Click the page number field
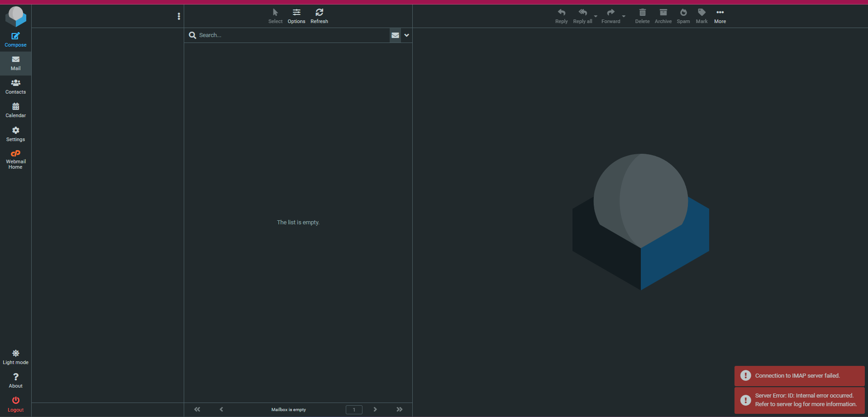 pos(354,410)
